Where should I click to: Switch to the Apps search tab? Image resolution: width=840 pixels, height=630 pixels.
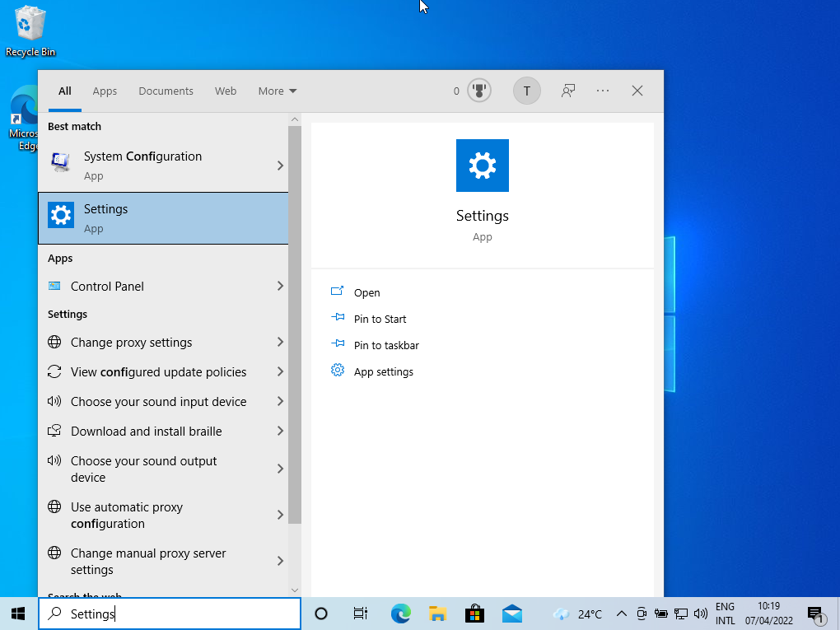tap(105, 91)
